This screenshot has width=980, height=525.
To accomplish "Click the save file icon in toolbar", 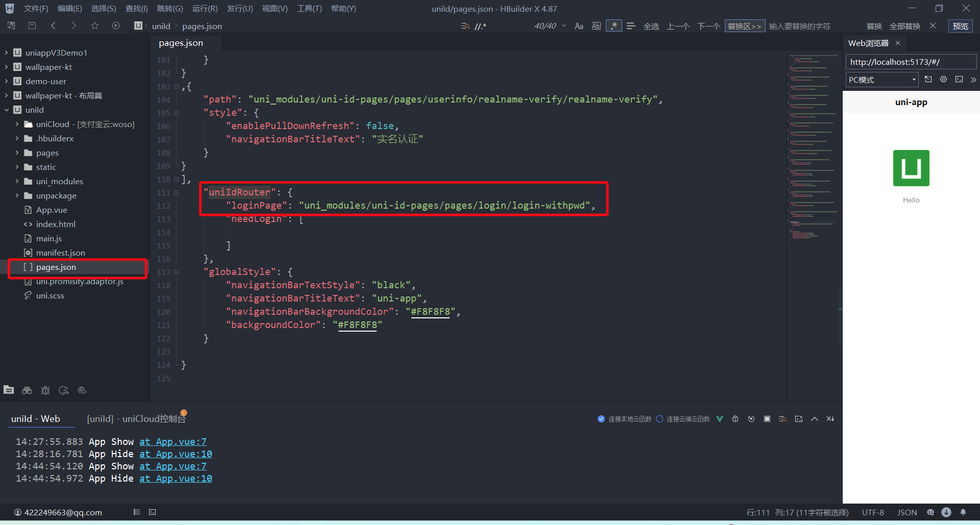I will pos(32,26).
